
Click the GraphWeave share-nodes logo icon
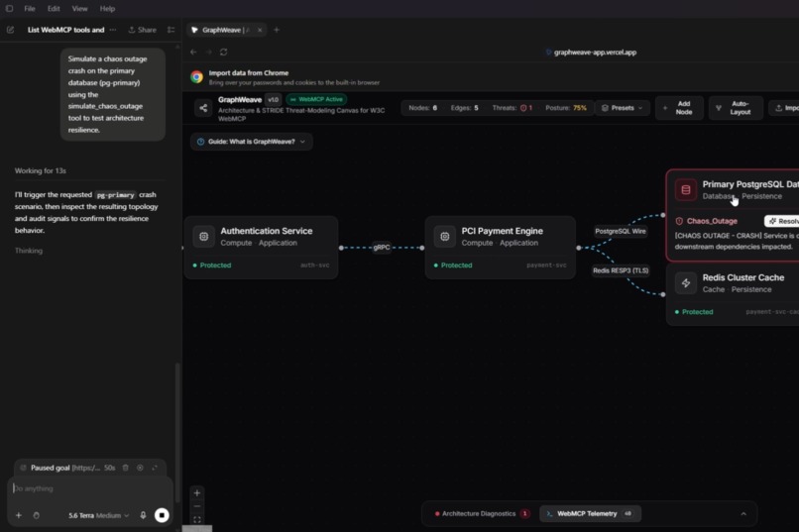coord(203,108)
